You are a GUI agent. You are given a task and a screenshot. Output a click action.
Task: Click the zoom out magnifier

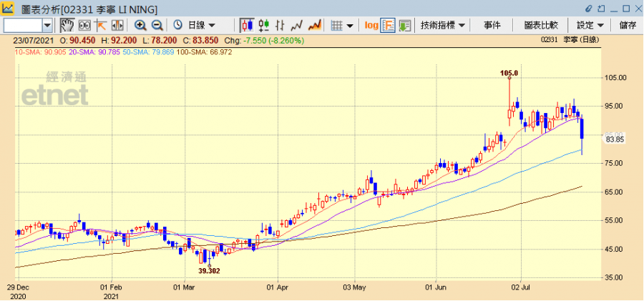pyautogui.click(x=157, y=25)
